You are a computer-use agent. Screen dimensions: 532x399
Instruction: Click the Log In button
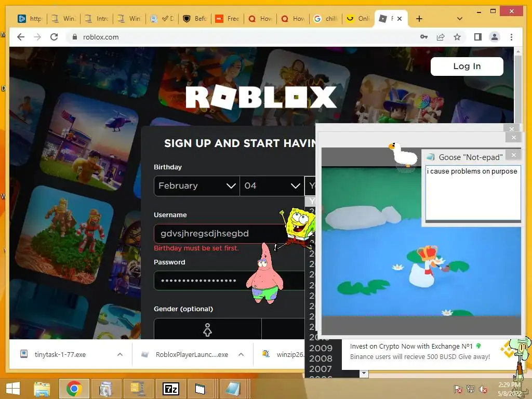(467, 66)
